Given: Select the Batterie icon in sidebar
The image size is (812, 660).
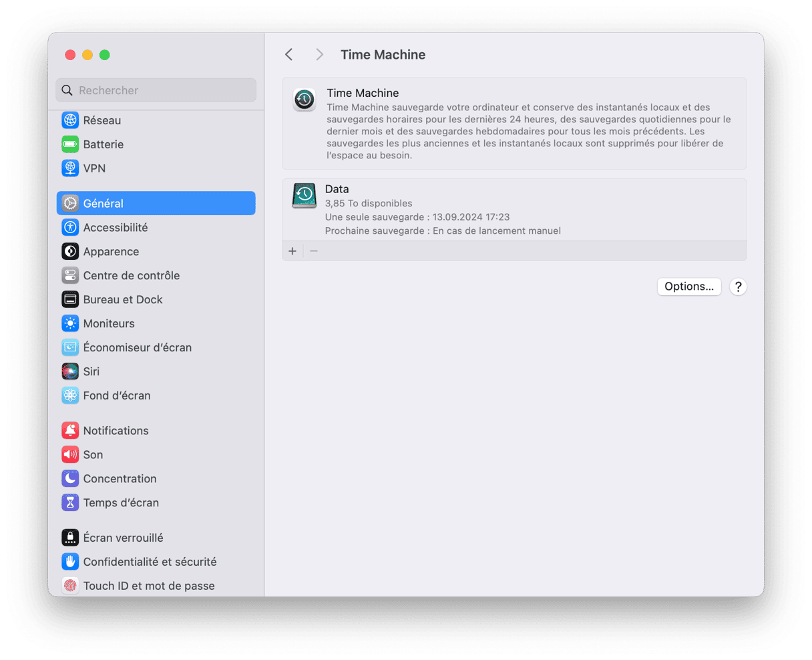Looking at the screenshot, I should (70, 144).
